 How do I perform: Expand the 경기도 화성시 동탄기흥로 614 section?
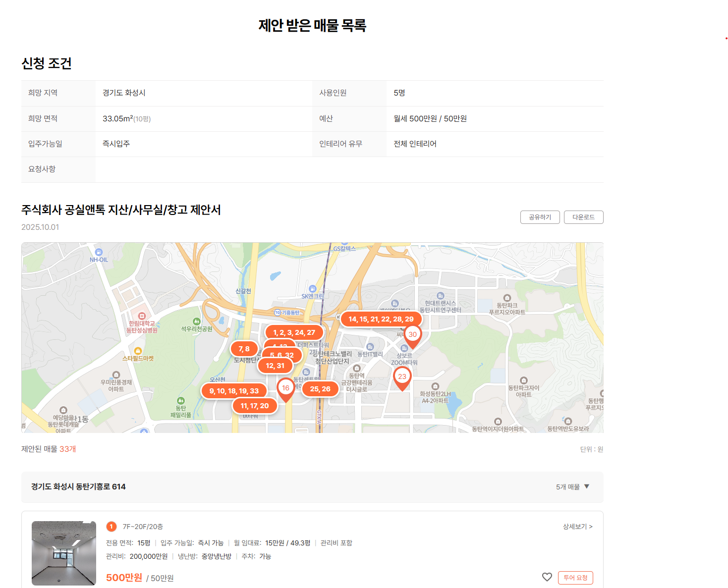coord(78,487)
